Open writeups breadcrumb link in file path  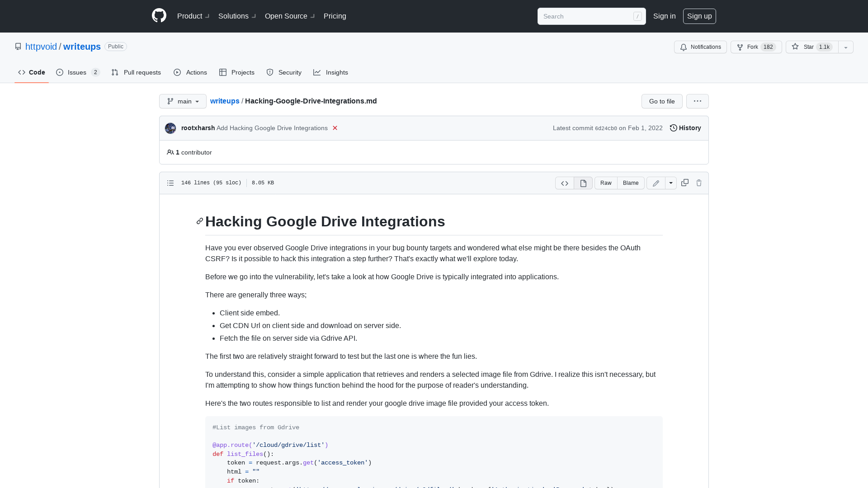coord(225,101)
